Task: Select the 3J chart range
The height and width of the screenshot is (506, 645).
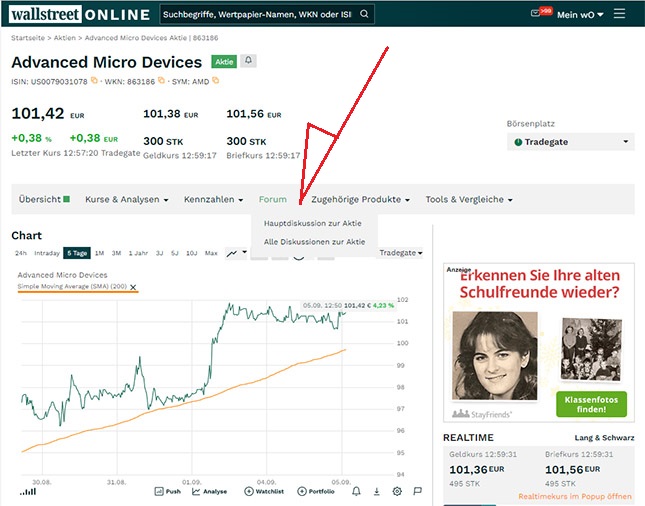Action: coord(160,253)
